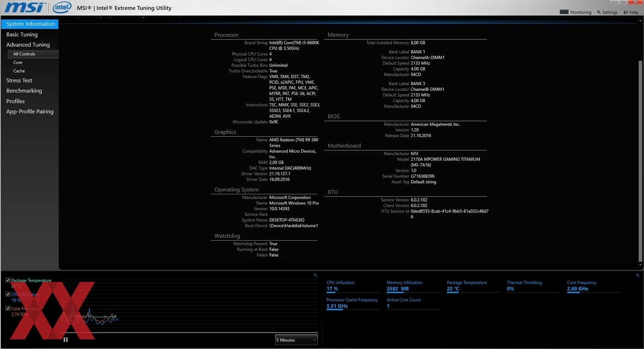Click the vertical scrollbar of system info
644x349 pixels.
[641, 161]
